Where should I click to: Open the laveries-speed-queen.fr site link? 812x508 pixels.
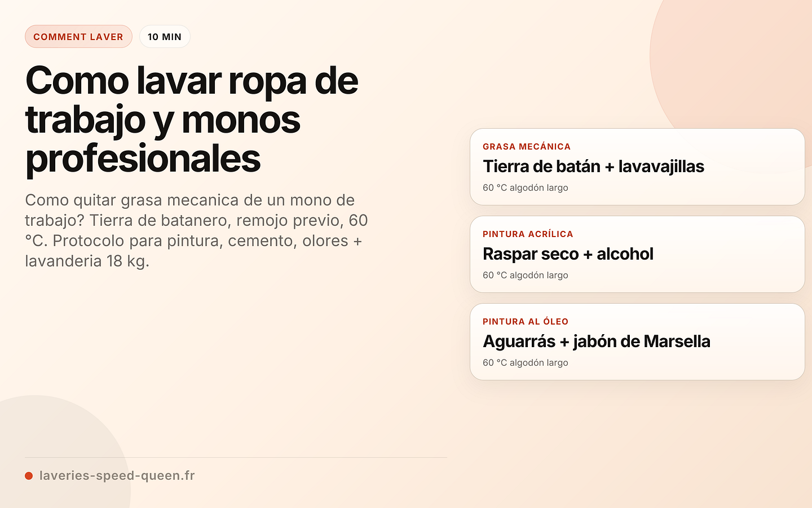click(117, 476)
